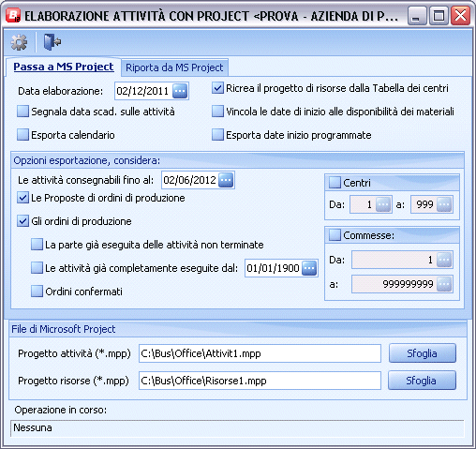Open date picker beside 01/01/1900 field
476x449 pixels.
tap(309, 268)
